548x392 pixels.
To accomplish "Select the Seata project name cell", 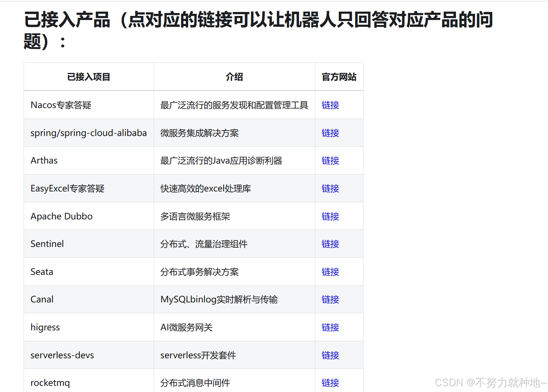I will [89, 272].
